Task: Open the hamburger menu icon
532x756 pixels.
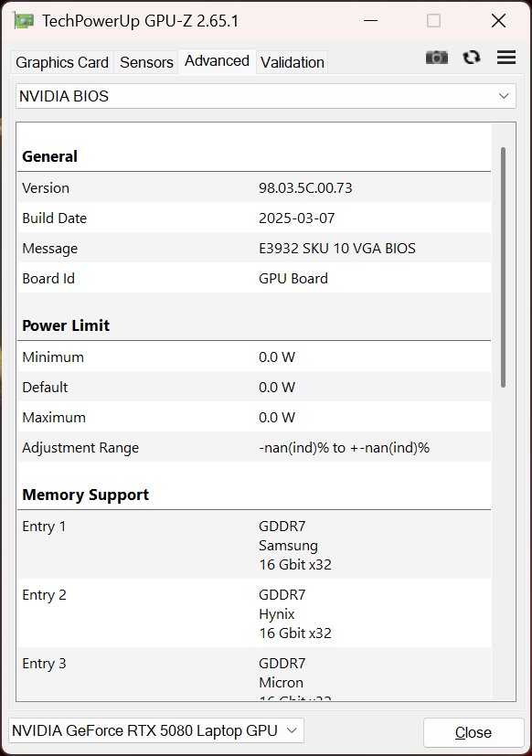Action: pyautogui.click(x=506, y=58)
